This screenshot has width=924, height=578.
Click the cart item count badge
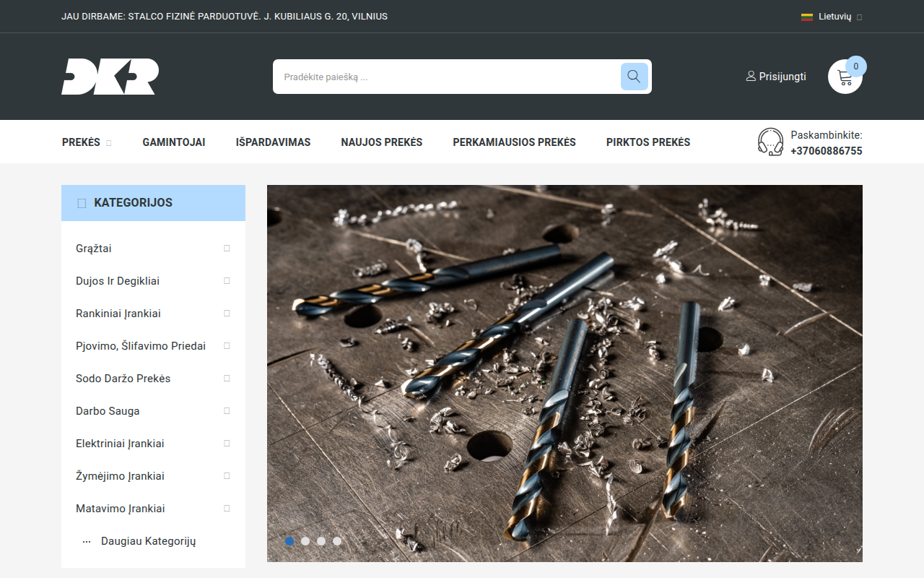point(856,66)
